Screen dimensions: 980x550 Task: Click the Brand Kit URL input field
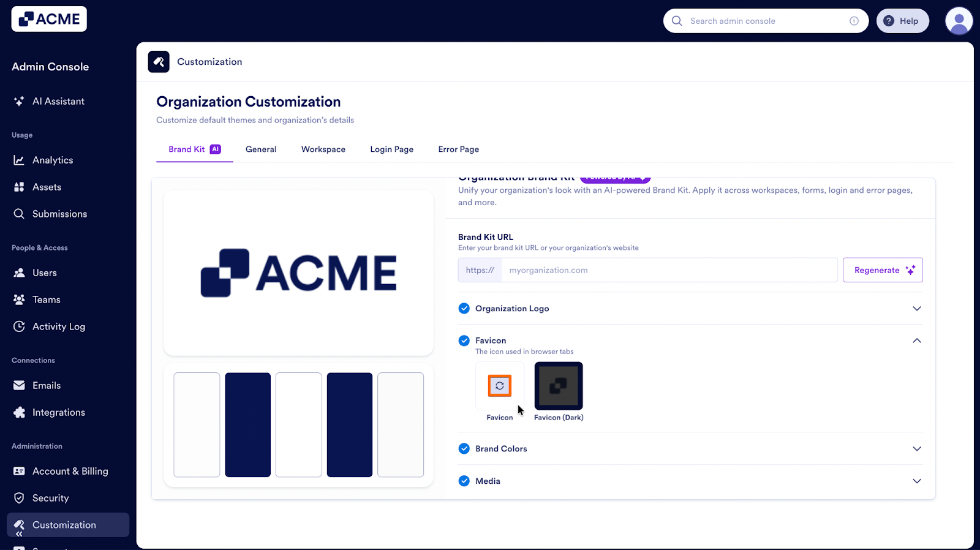coord(669,270)
